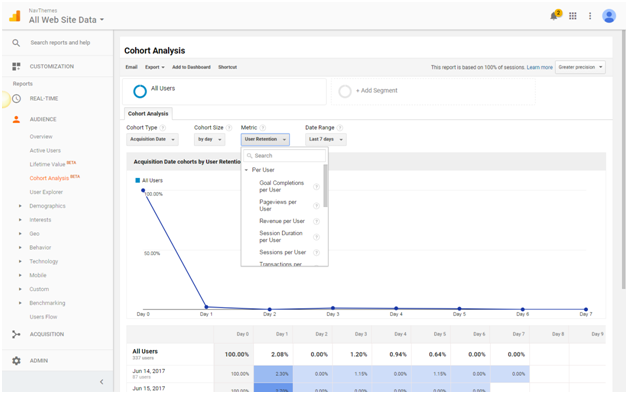
Task: Expand the Behavior menu
Action: [x=20, y=247]
